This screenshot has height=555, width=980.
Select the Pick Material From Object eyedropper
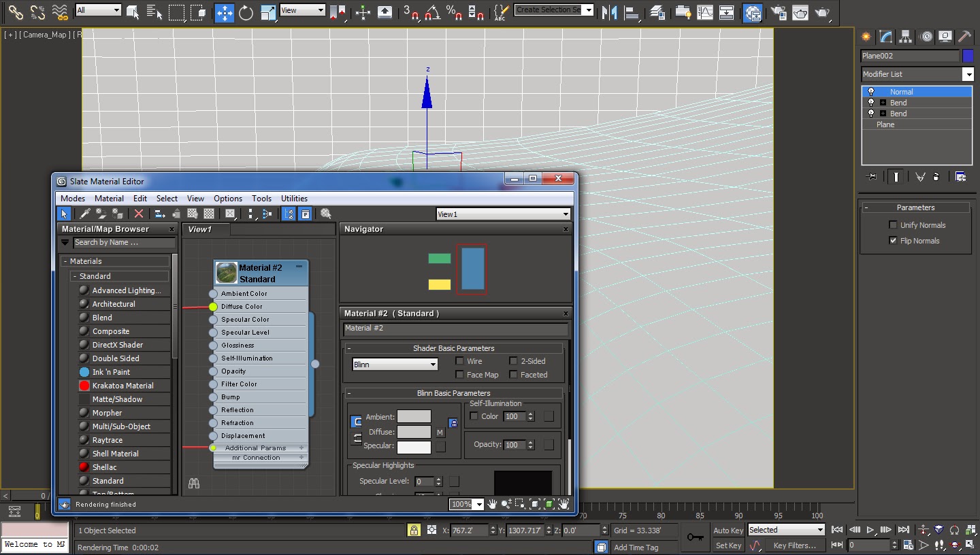[86, 214]
